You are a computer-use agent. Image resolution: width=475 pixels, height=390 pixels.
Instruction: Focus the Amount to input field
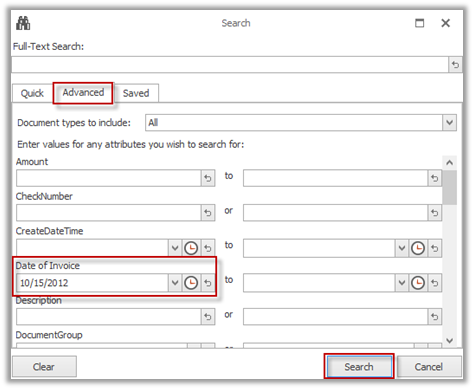click(x=335, y=178)
